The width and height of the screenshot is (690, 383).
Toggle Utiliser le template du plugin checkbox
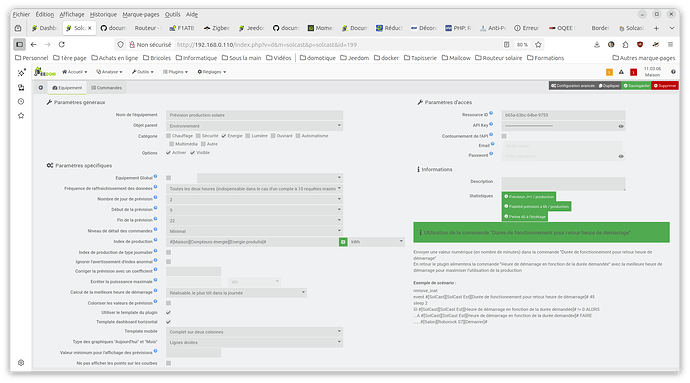[x=169, y=313]
